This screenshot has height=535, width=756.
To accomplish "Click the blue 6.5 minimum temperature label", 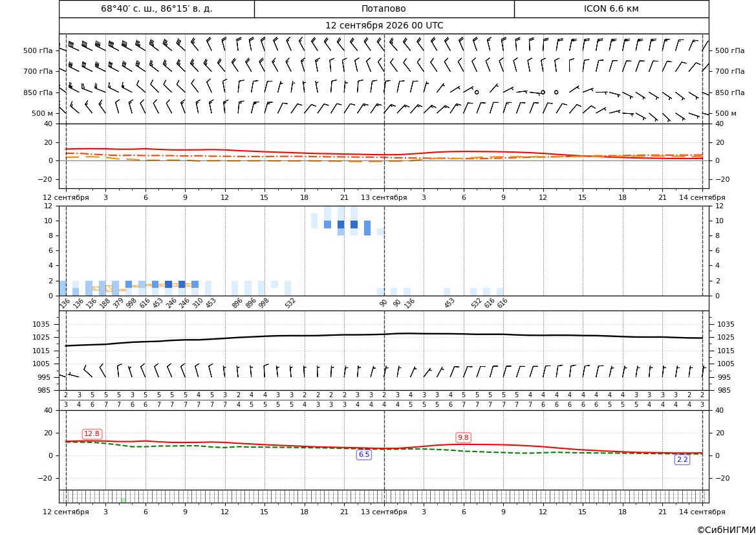I will (x=363, y=454).
